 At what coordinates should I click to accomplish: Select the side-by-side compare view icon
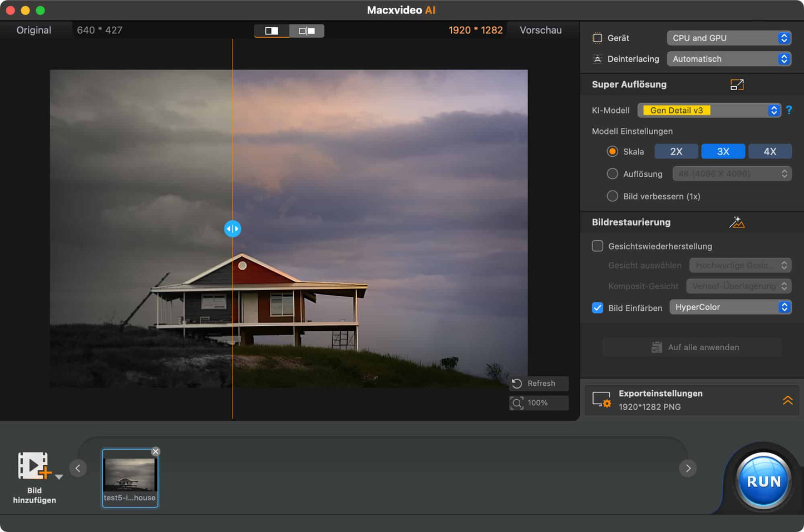(307, 31)
